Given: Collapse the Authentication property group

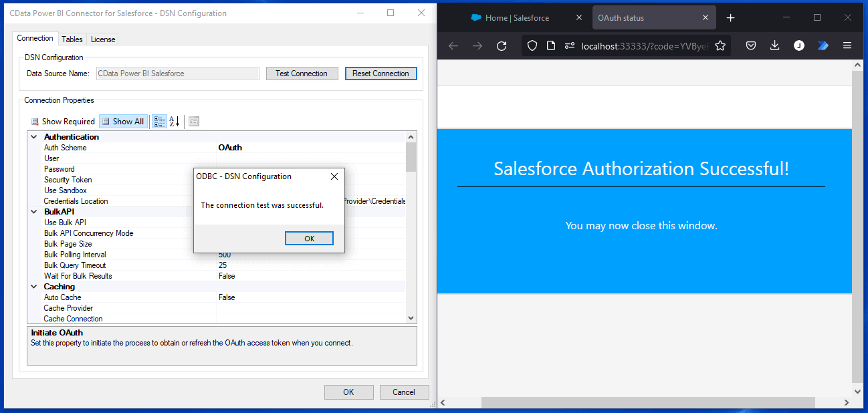Looking at the screenshot, I should [x=34, y=137].
